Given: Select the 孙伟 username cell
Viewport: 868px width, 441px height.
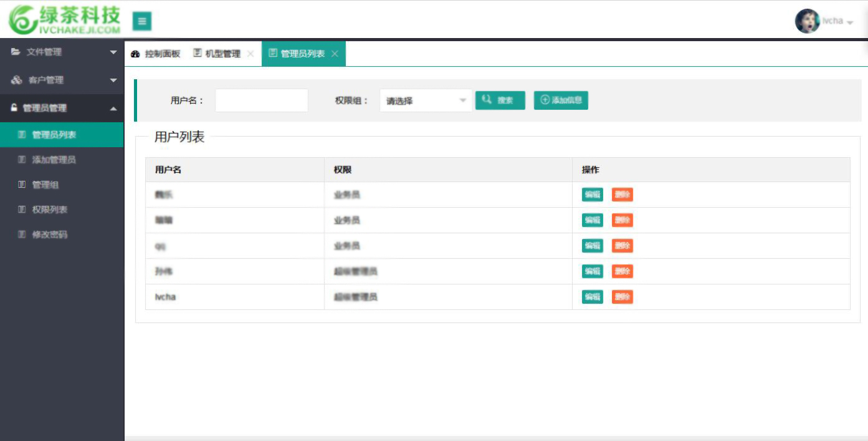Looking at the screenshot, I should coord(235,271).
